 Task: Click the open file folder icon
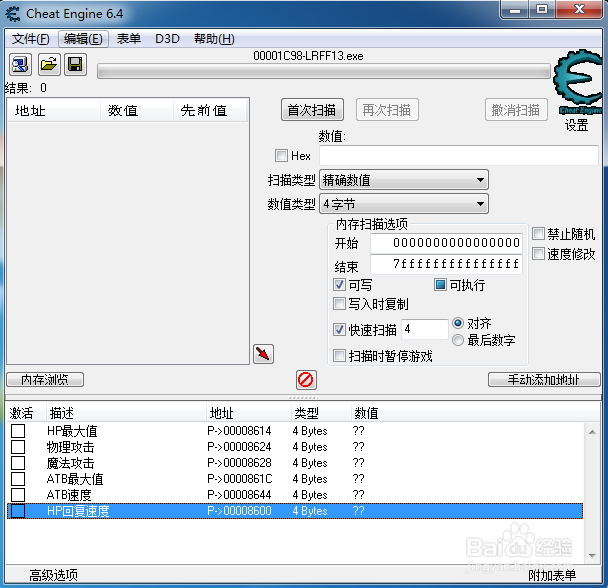49,64
